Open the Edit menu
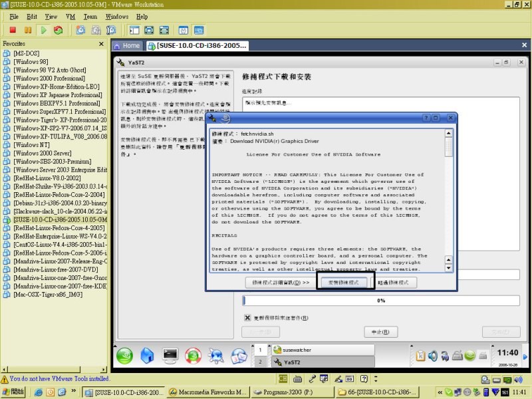Image resolution: width=532 pixels, height=399 pixels. pyautogui.click(x=32, y=17)
